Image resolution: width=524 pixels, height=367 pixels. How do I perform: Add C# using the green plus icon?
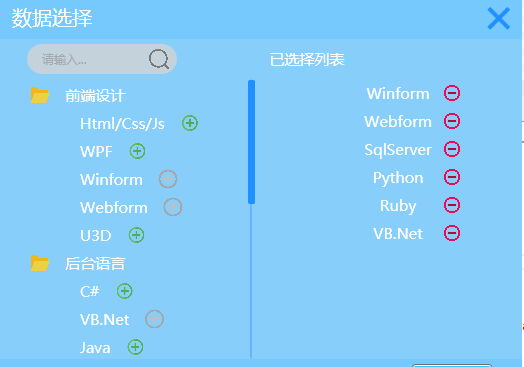pos(125,291)
